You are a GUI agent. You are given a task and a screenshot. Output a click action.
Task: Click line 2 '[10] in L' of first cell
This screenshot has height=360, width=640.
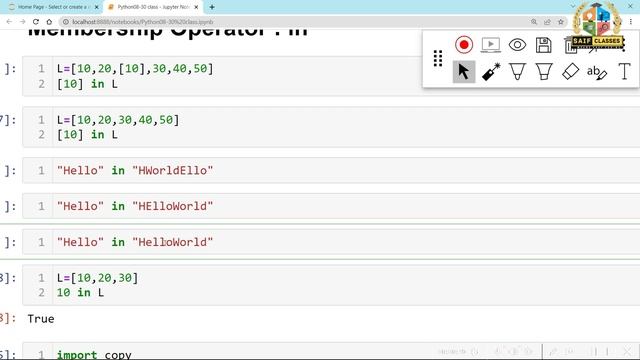pyautogui.click(x=87, y=84)
